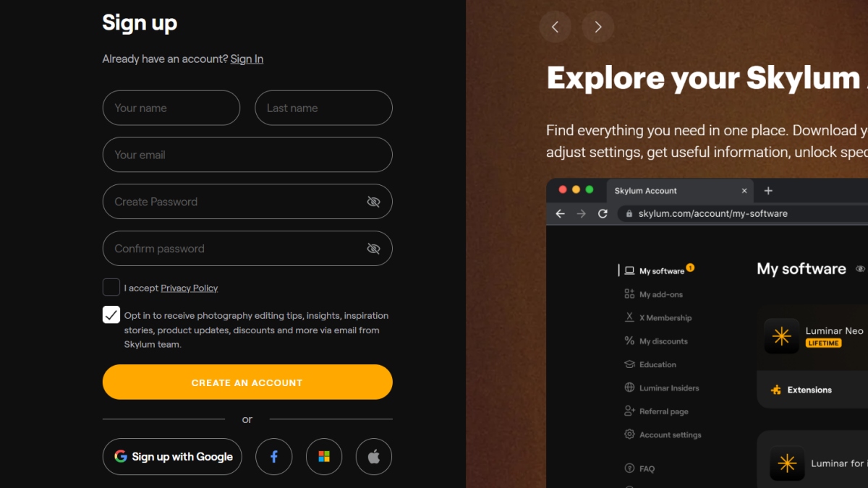Select the Create Password field
This screenshot has width=868, height=488.
[247, 202]
